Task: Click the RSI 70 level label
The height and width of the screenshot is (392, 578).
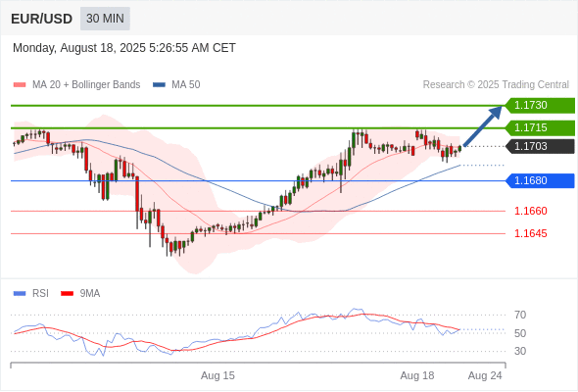Action: point(520,315)
